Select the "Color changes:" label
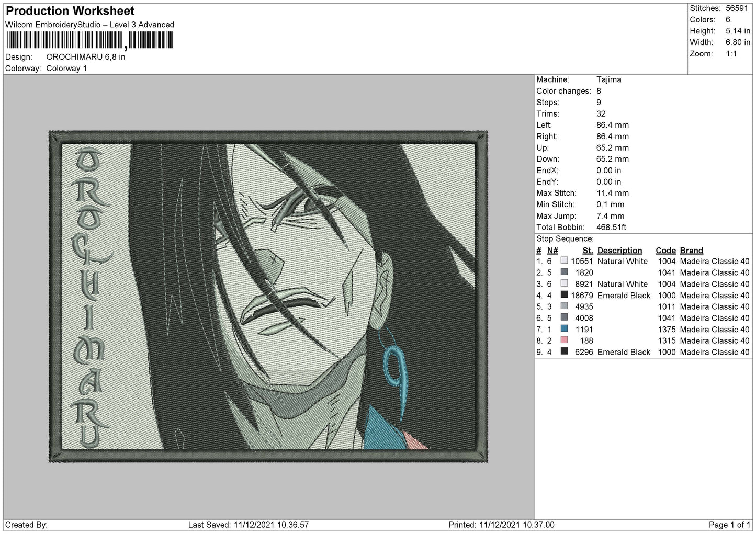The height and width of the screenshot is (534, 756). [563, 91]
